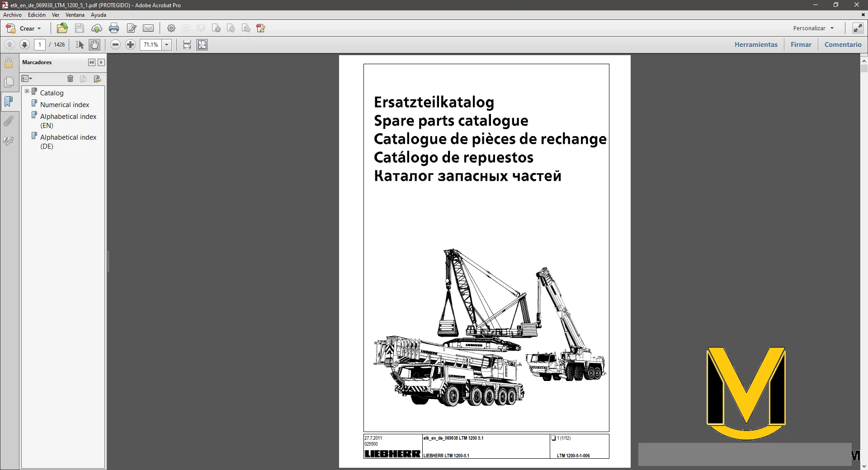Image resolution: width=868 pixels, height=470 pixels.
Task: Open the Attachments paperclip panel
Action: (9, 121)
